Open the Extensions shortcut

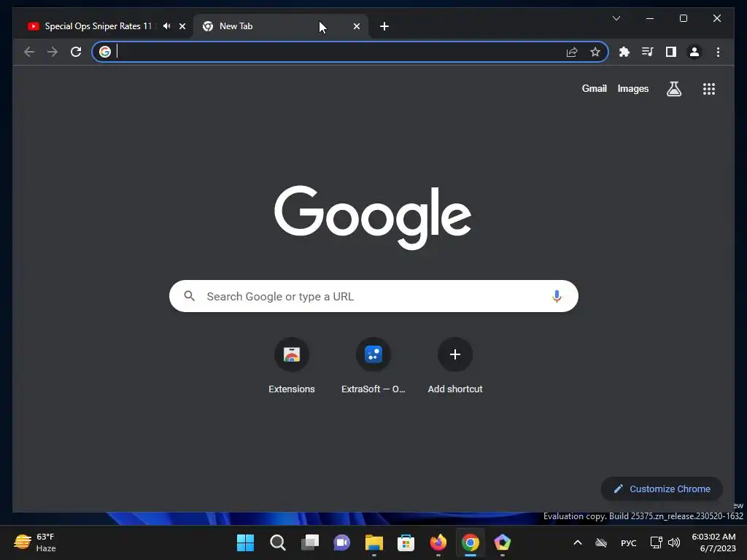(x=292, y=366)
